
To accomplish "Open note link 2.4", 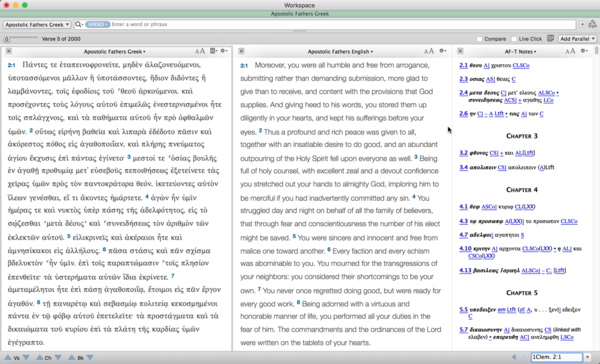I will (463, 93).
